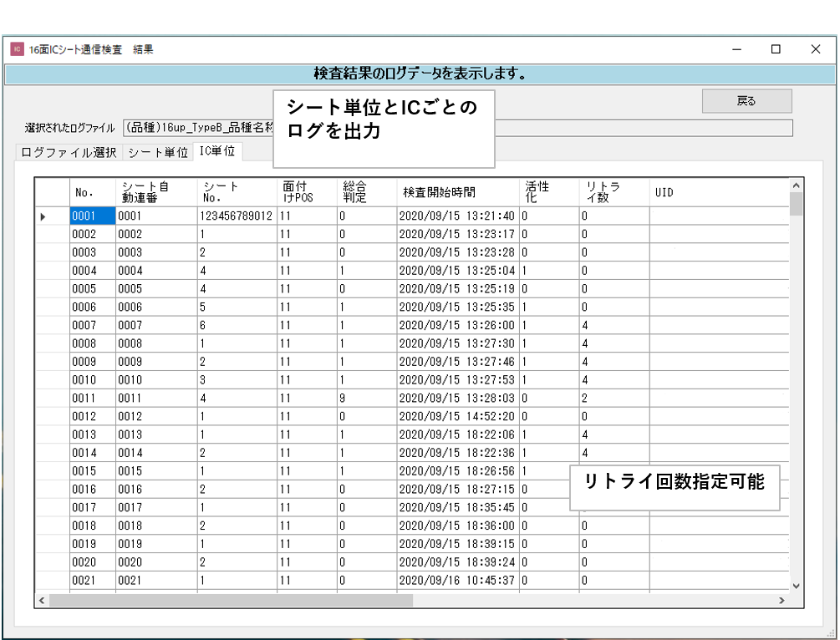The height and width of the screenshot is (640, 840).
Task: Click the time cell 2020/09/15 13:23:17
Action: click(458, 235)
